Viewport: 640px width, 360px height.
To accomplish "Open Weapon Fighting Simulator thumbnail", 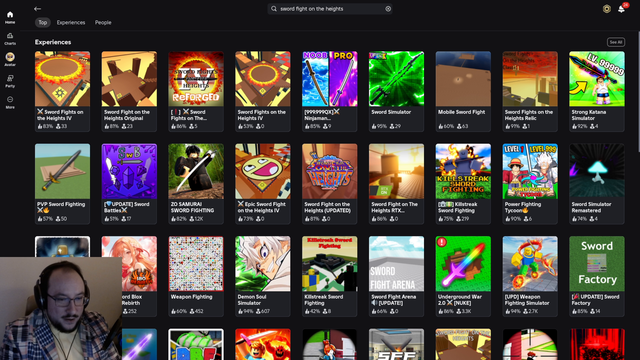I will [530, 264].
